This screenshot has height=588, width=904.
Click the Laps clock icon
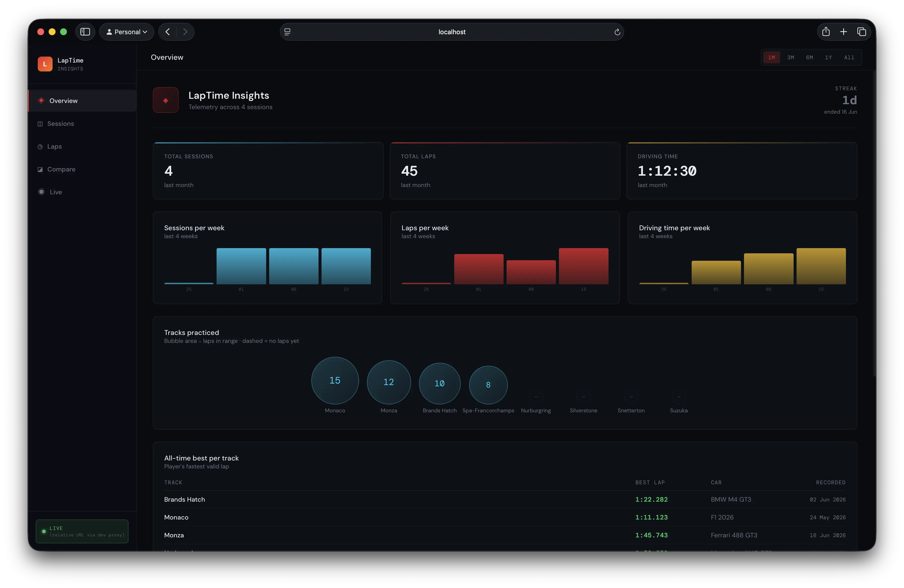40,147
